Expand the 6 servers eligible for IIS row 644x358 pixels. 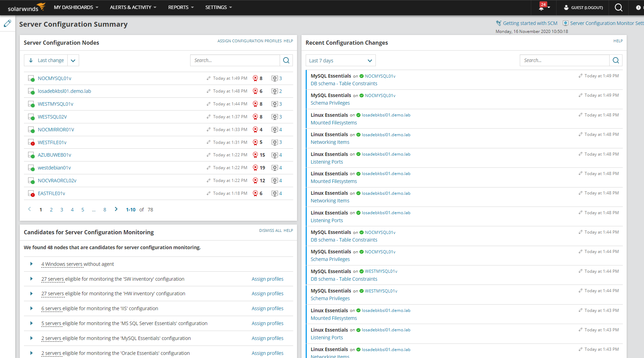[x=32, y=308]
